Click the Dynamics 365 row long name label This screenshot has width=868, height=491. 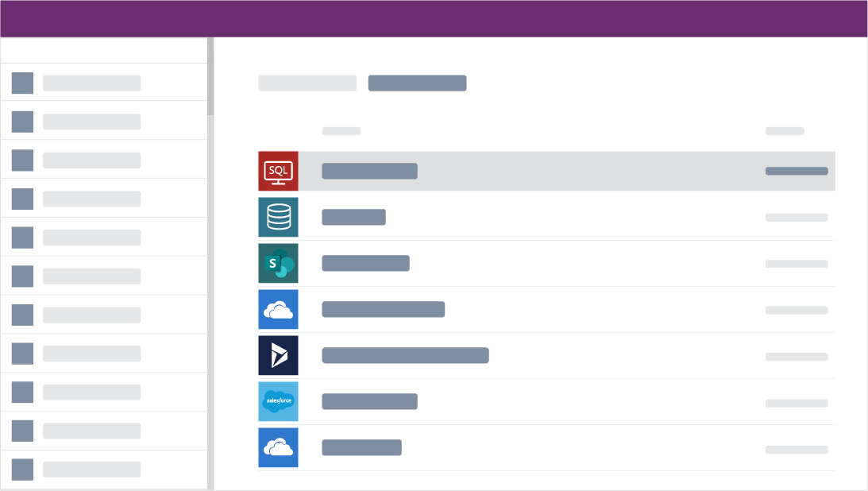click(405, 355)
